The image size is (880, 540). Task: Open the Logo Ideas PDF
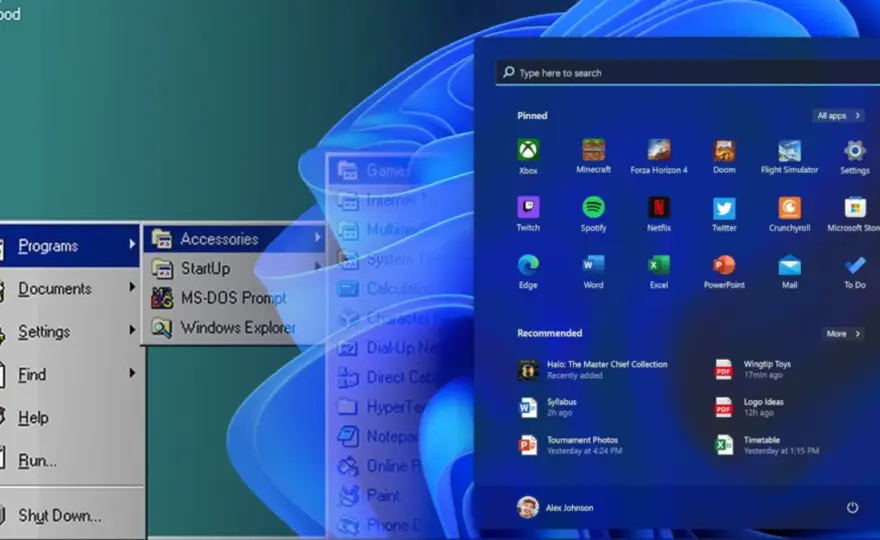[749, 407]
